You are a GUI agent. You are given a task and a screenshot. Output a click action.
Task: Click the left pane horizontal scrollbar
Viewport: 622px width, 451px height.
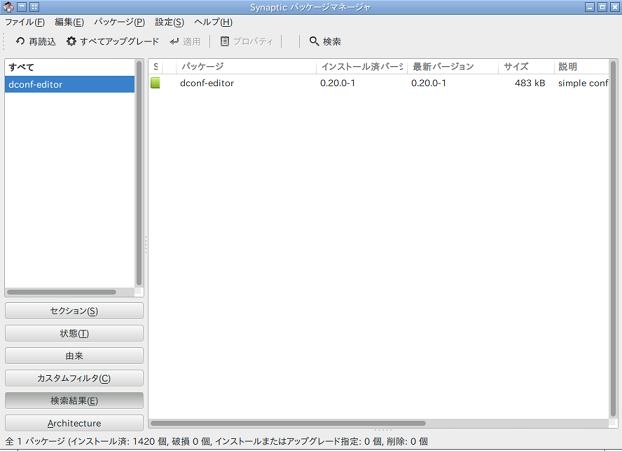coord(61,292)
